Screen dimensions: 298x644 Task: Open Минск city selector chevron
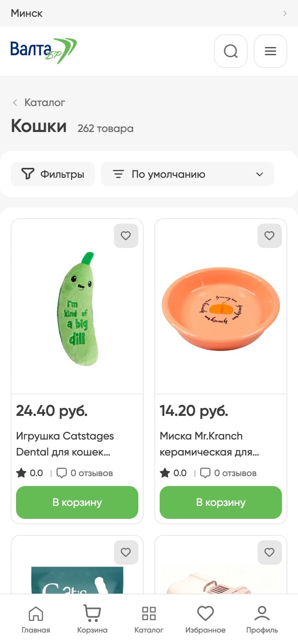[285, 13]
